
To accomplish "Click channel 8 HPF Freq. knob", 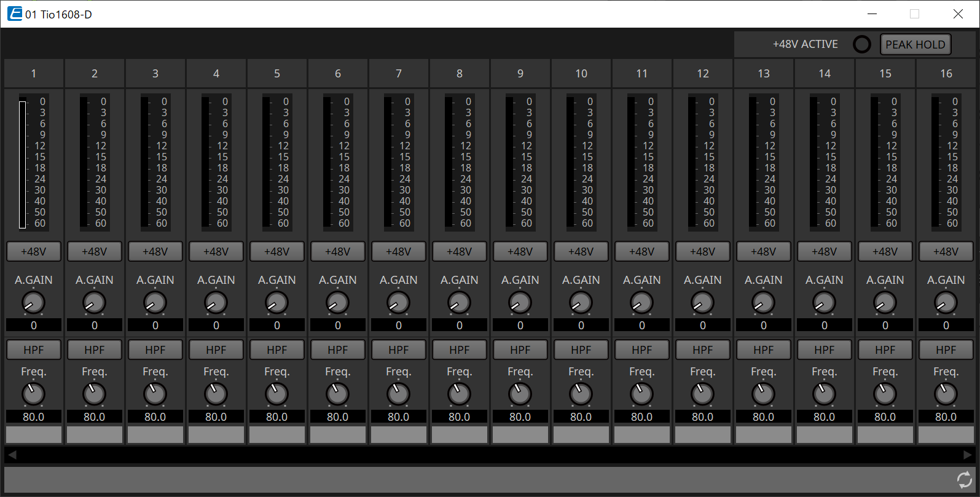I will pos(459,394).
